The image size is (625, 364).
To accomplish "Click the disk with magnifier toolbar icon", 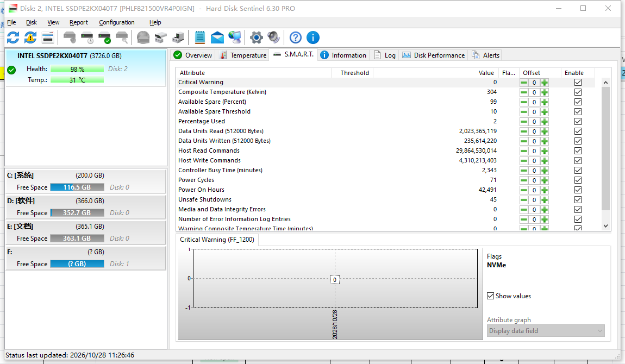I will coord(122,38).
